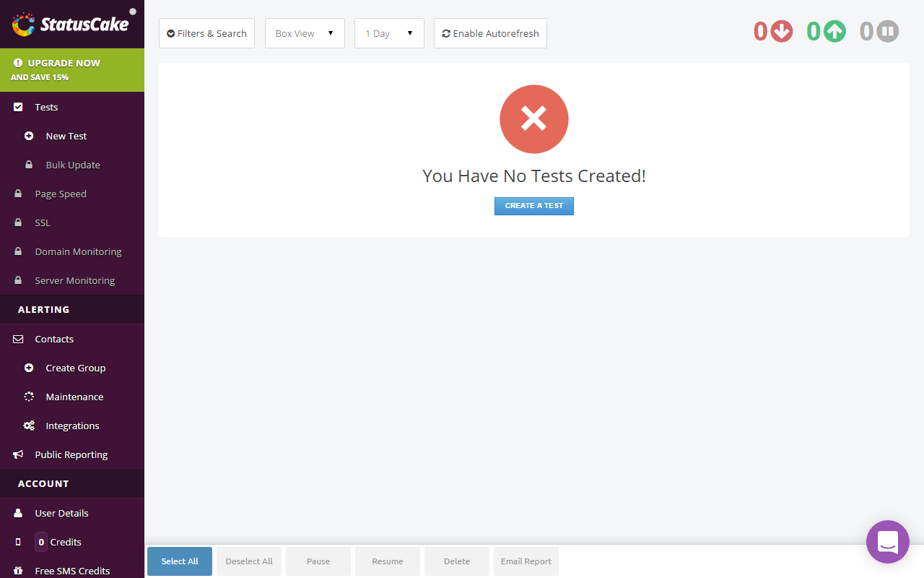Click the lock icon beside Bulk Update
Viewport: 924px width, 578px height.
tap(29, 165)
